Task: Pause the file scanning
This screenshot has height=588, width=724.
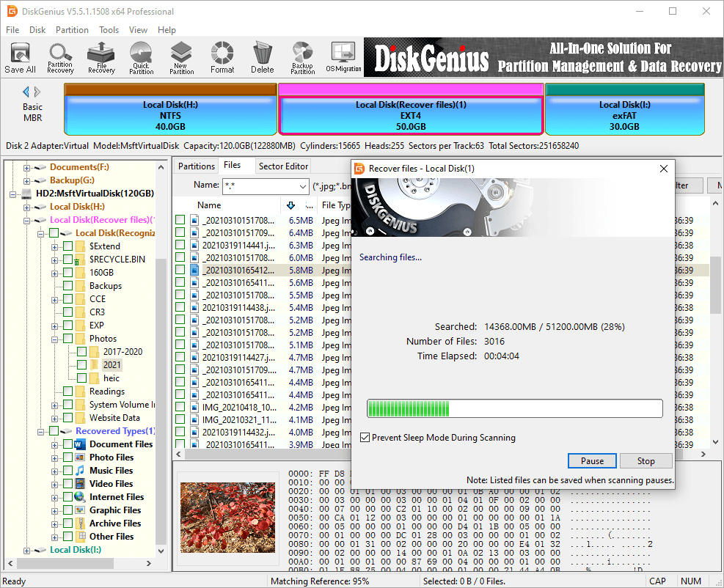Action: 592,461
